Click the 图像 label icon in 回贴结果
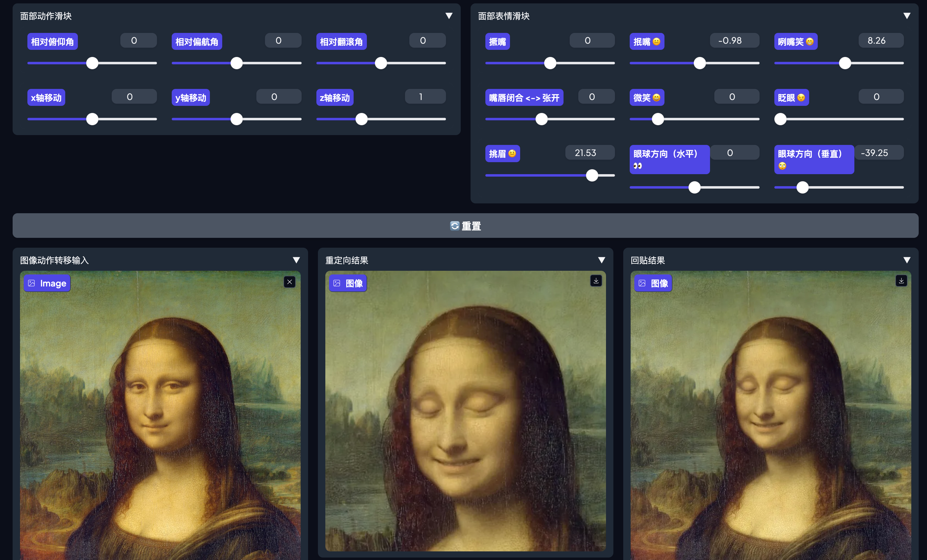The image size is (927, 560). pos(642,283)
